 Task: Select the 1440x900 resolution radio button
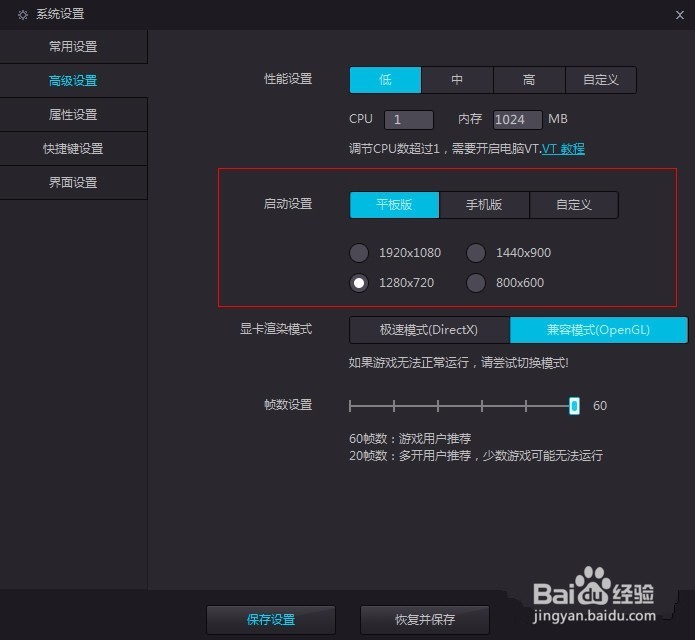(x=476, y=253)
